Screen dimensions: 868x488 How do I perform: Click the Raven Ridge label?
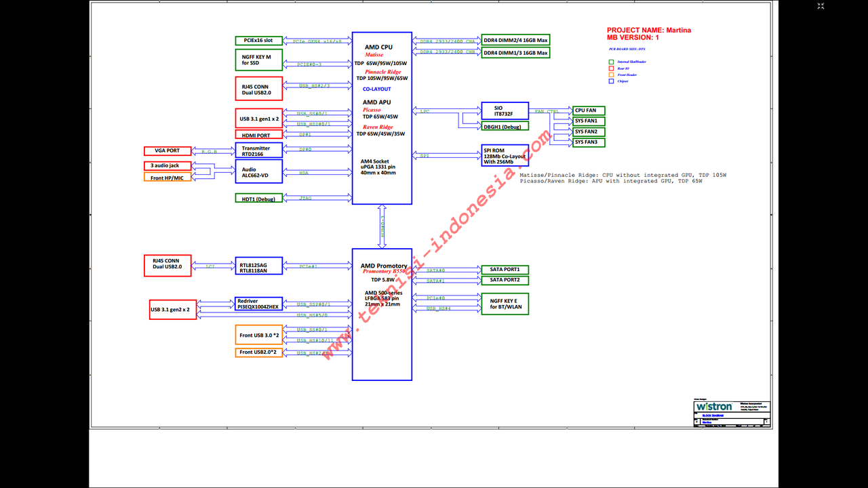pyautogui.click(x=378, y=127)
